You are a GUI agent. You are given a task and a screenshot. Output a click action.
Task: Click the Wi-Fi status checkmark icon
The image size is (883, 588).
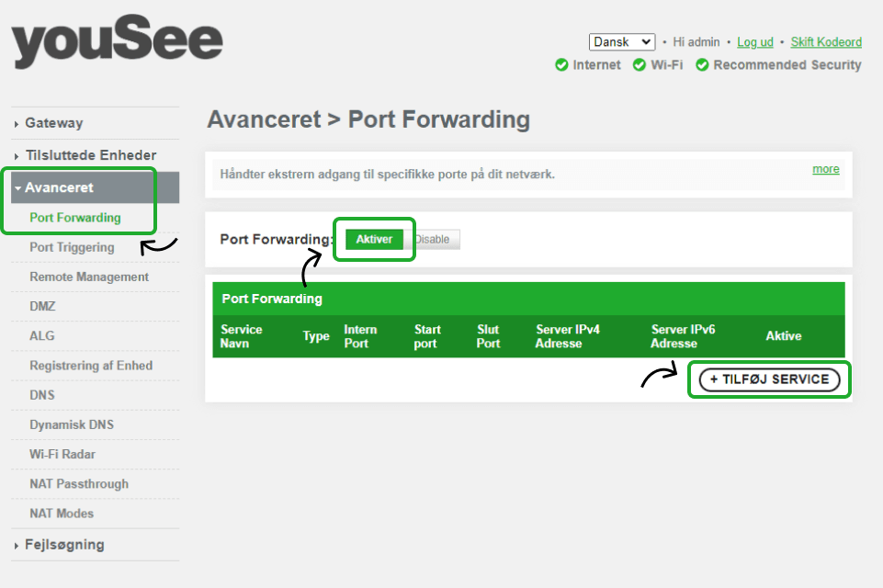pyautogui.click(x=638, y=65)
